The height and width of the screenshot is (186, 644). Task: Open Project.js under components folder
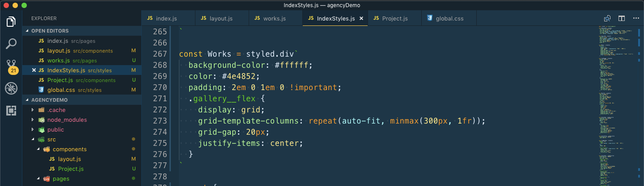point(71,169)
